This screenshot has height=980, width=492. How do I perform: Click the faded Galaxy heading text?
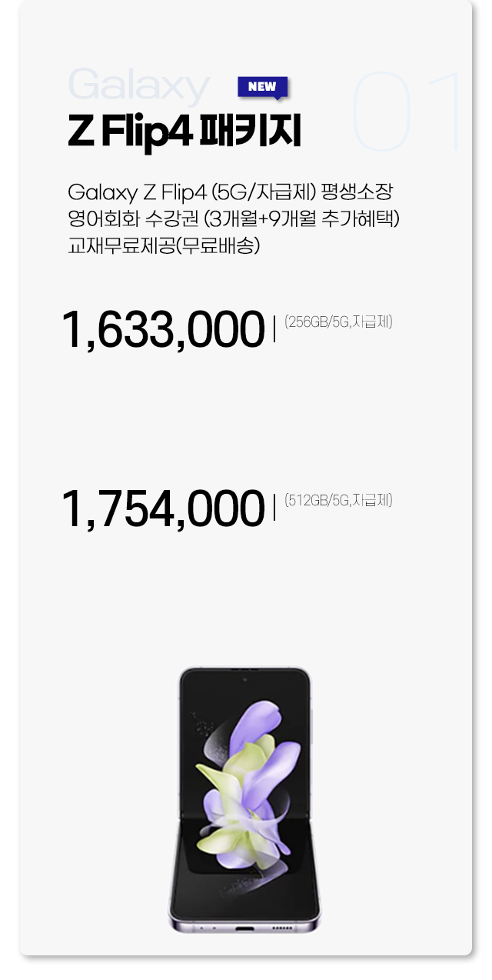[139, 86]
